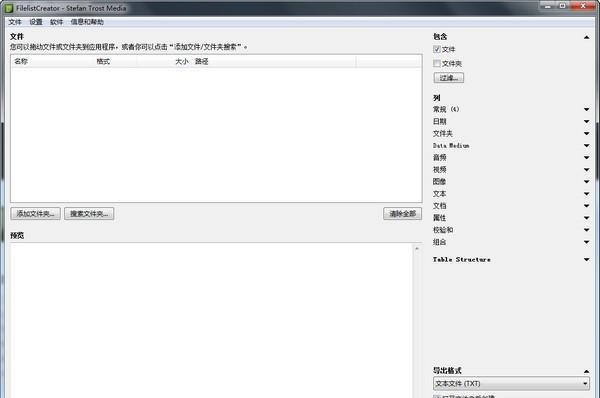Image resolution: width=600 pixels, height=398 pixels.
Task: Click the 添加文件夹... button
Action: [x=35, y=214]
